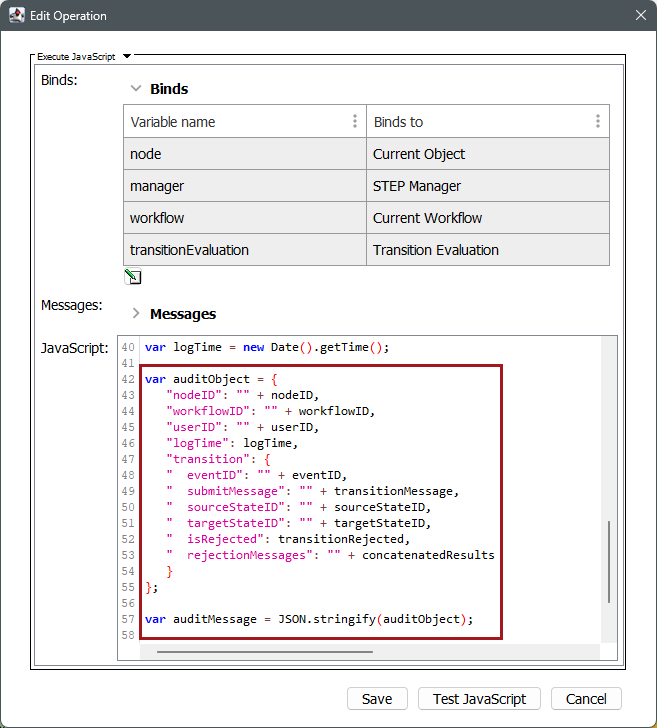Close the Edit Operation dialog
The width and height of the screenshot is (657, 728).
pos(640,16)
